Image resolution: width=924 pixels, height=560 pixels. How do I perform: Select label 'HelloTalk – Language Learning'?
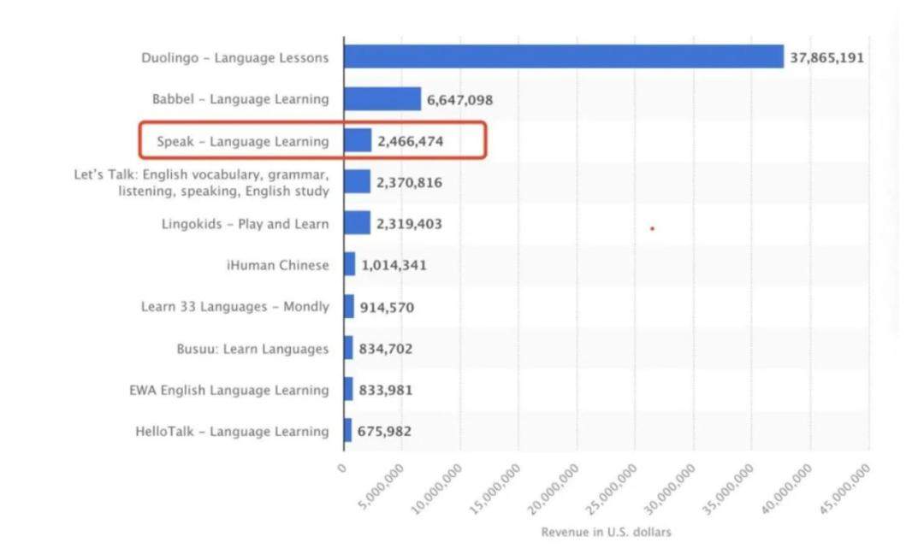click(232, 431)
